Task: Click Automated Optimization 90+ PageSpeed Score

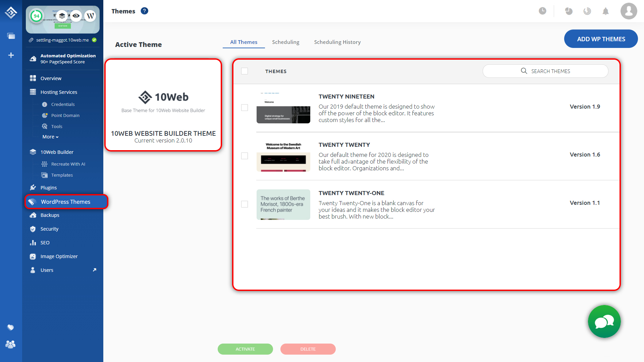Action: pos(63,59)
